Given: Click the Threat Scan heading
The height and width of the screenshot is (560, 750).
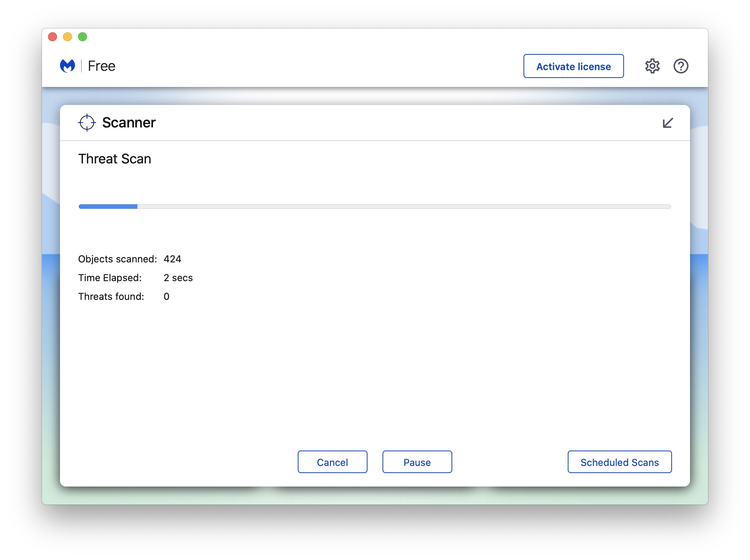Looking at the screenshot, I should pos(115,159).
